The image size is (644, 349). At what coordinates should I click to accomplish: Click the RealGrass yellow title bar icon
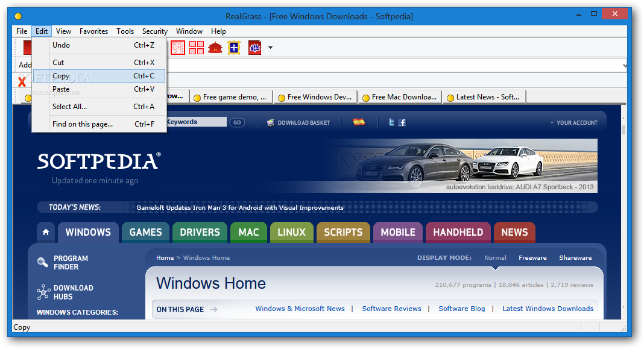pos(18,16)
